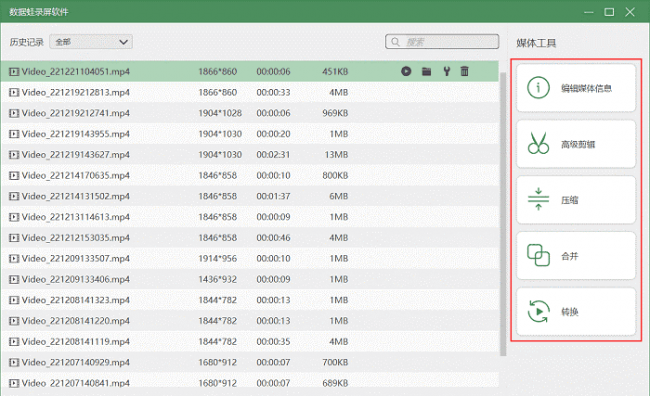Click resolution 1914*956 of Video_221209133507.mp4

[218, 258]
